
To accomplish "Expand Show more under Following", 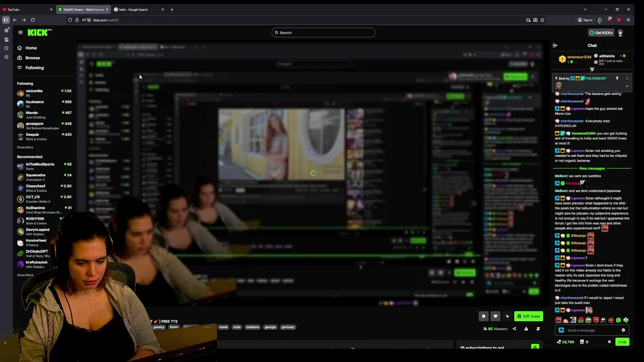I will [25, 147].
